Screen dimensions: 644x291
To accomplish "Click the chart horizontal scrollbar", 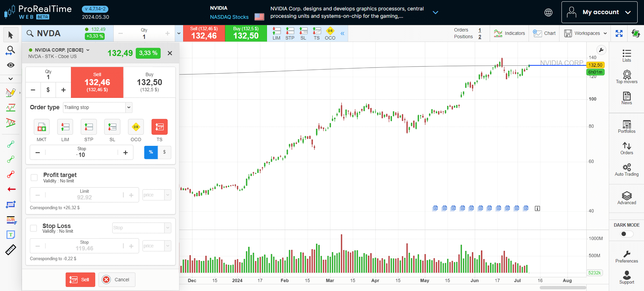I will click(562, 288).
